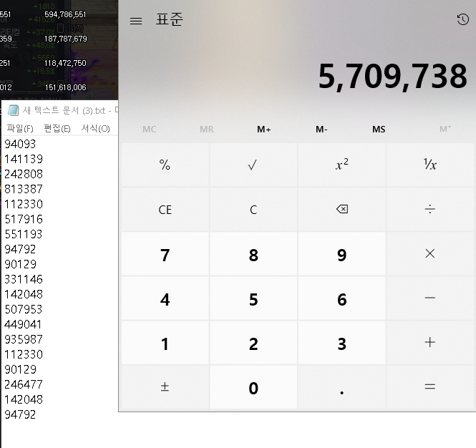Open the calculator history panel

(x=462, y=19)
